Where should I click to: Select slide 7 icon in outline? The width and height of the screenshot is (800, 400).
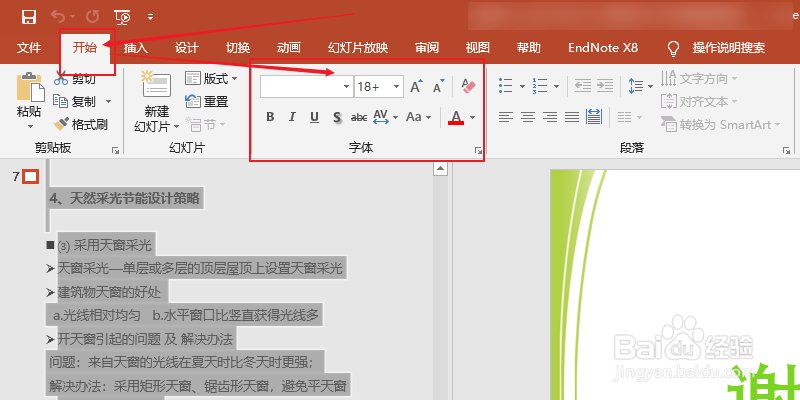tap(31, 177)
